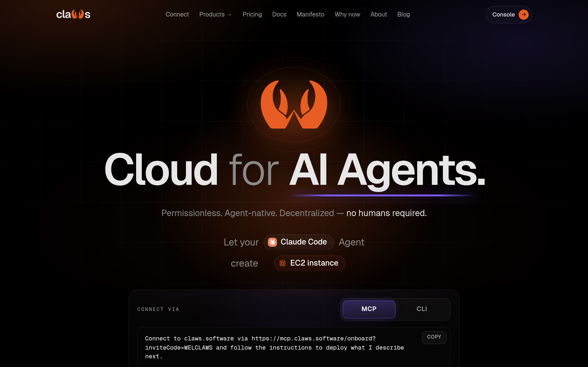Open the Why now page

point(347,14)
